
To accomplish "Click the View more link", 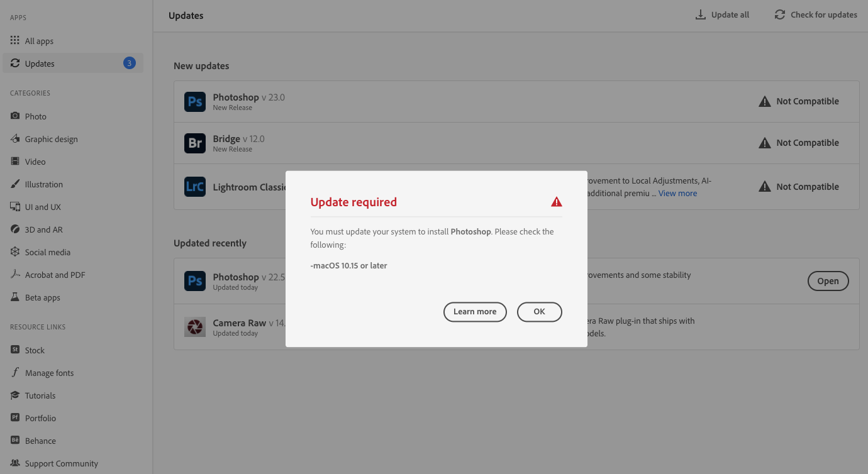I will tap(677, 193).
